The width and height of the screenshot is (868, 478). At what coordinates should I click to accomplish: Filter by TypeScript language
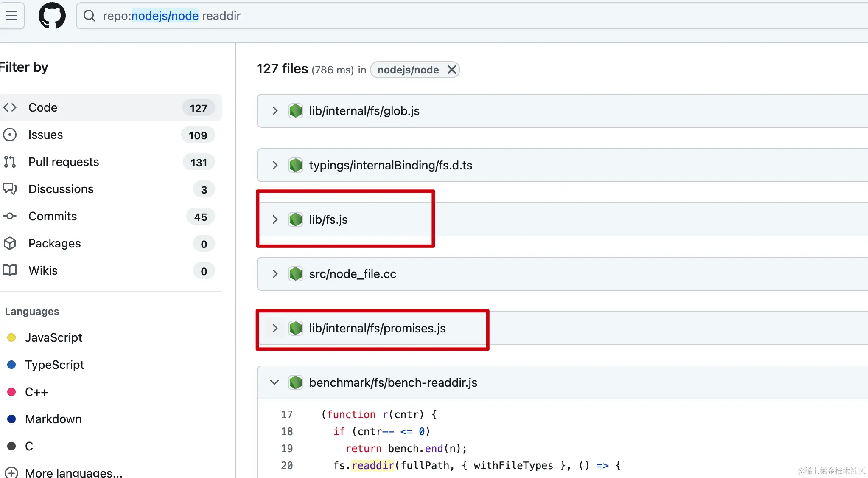54,365
